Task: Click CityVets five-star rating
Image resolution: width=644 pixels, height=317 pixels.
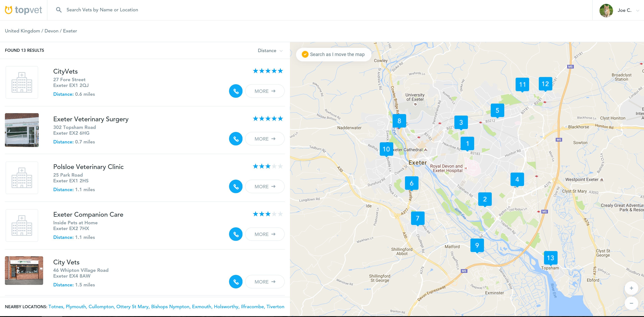Action: (268, 71)
